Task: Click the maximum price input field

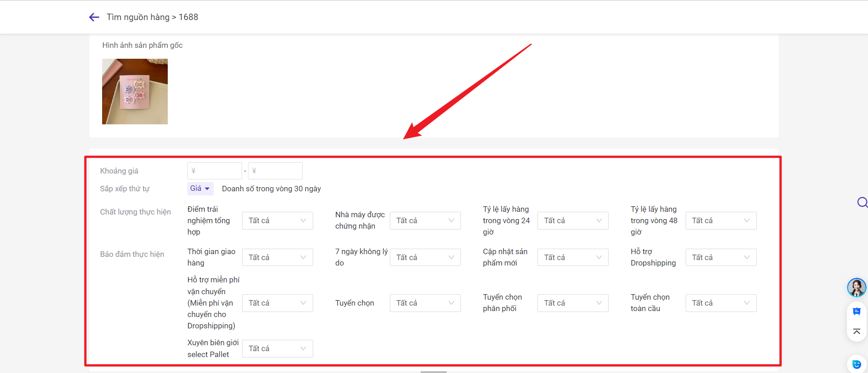Action: [275, 171]
